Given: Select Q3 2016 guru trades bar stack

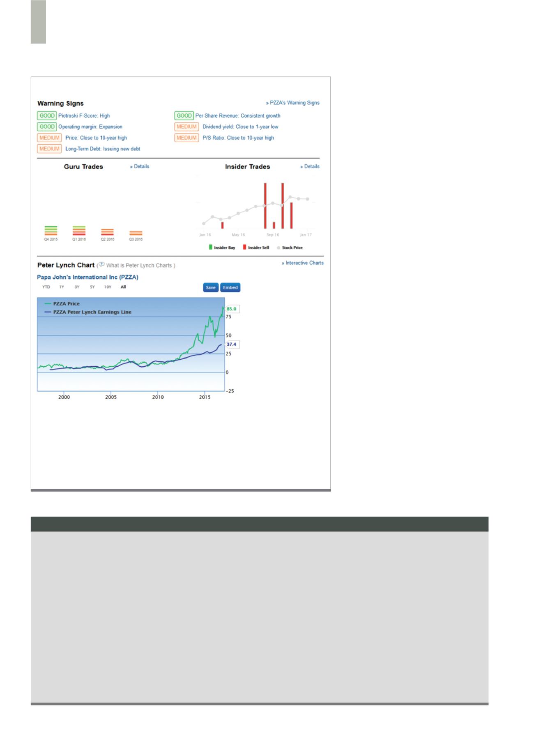Looking at the screenshot, I should point(136,234).
